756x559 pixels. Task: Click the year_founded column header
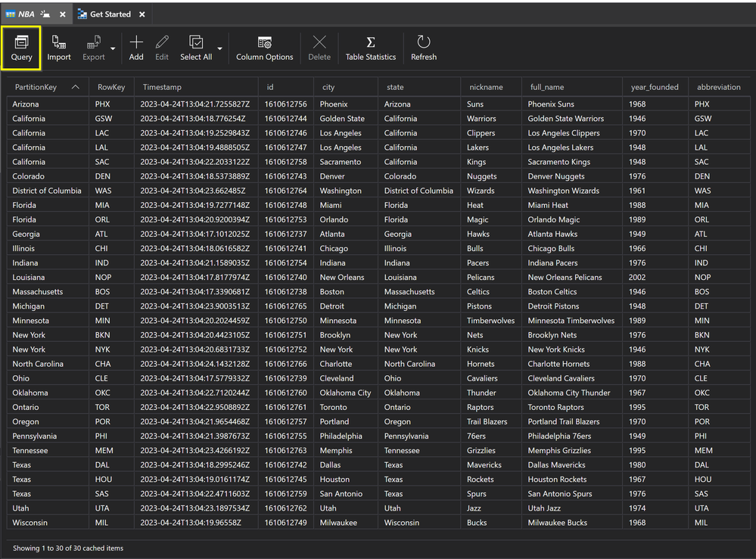click(655, 87)
